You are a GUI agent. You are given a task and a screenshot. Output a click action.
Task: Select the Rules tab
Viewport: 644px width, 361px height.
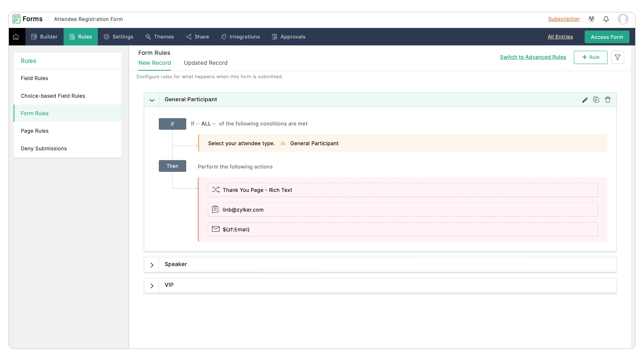click(x=80, y=37)
